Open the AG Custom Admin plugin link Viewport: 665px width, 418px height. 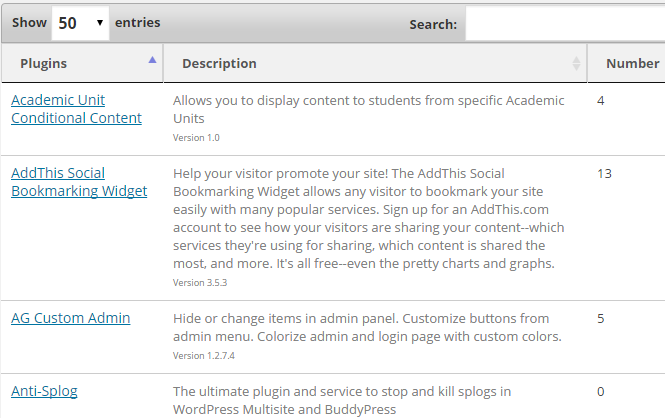(70, 319)
